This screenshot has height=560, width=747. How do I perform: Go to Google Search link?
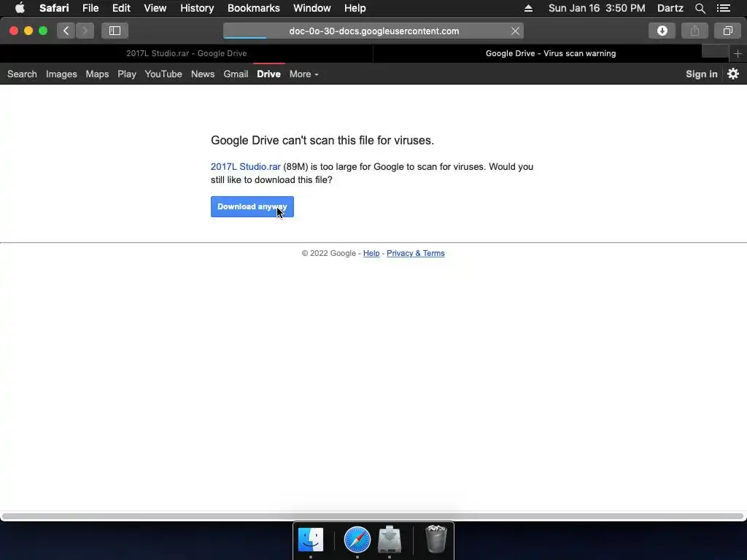tap(22, 74)
